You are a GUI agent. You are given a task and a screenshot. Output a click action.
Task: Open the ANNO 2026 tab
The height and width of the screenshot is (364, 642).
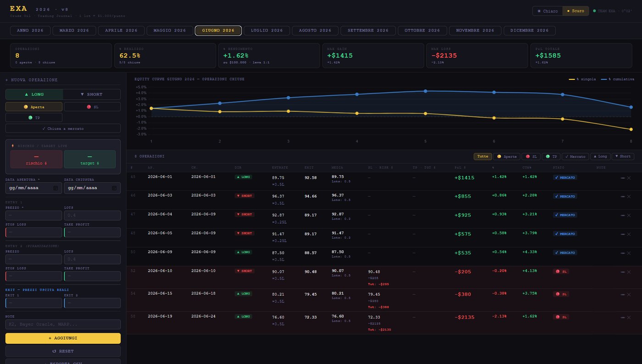(x=30, y=30)
